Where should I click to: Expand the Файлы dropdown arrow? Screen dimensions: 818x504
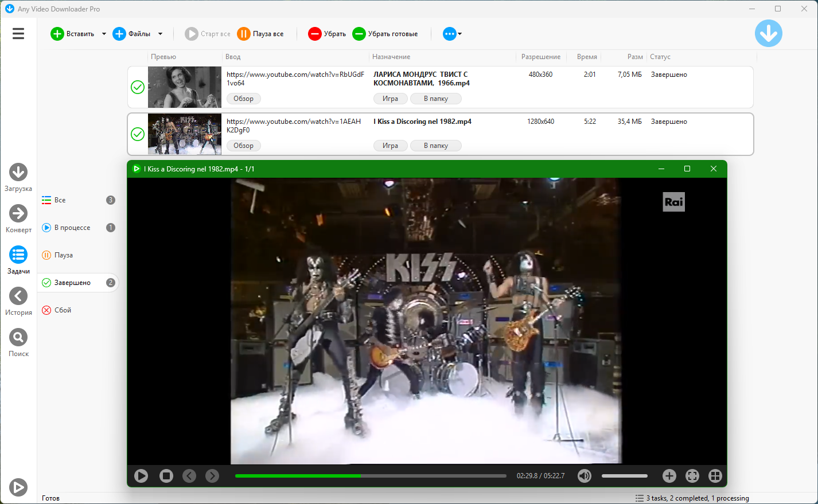[160, 34]
